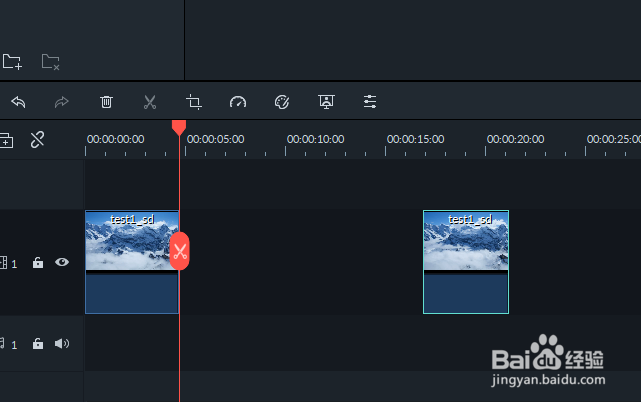Open the crop and zoom tool
The image size is (641, 402).
194,102
